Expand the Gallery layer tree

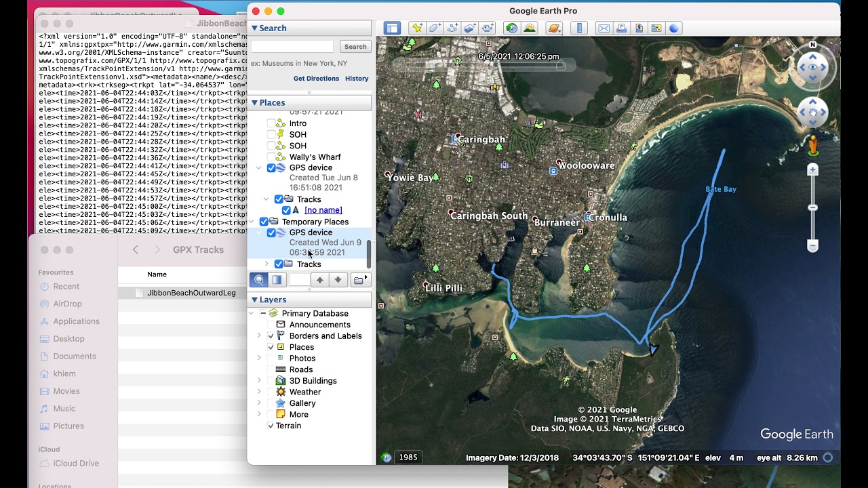pyautogui.click(x=258, y=403)
